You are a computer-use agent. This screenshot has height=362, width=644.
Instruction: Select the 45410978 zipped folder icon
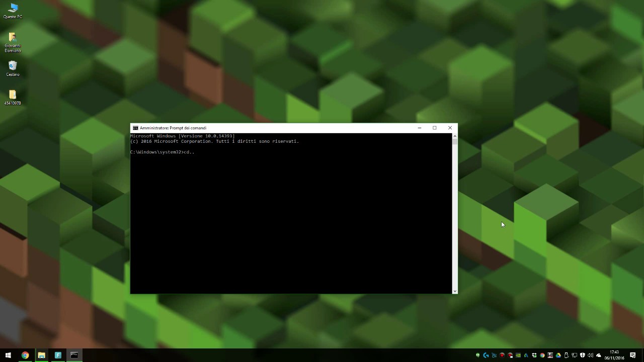[13, 98]
